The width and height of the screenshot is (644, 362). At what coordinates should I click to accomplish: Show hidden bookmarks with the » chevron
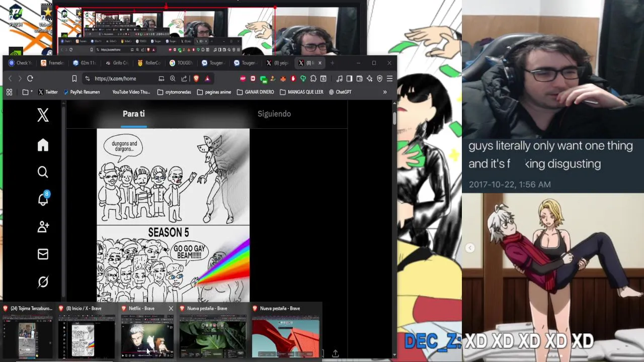coord(385,92)
